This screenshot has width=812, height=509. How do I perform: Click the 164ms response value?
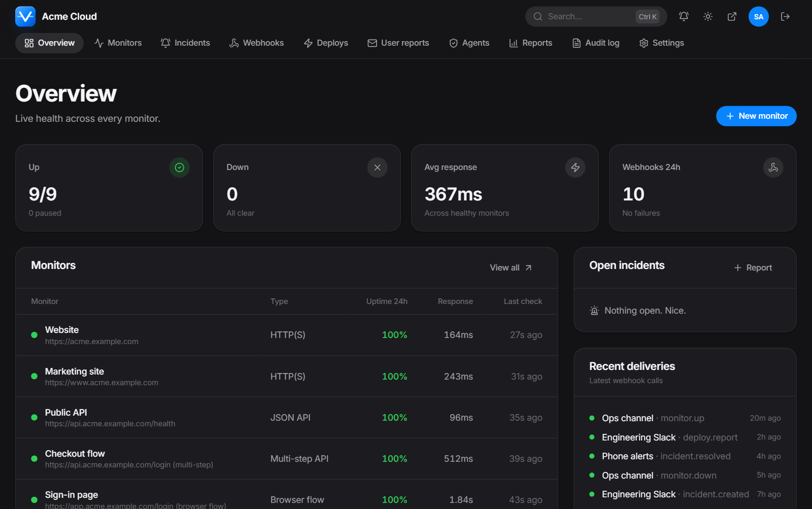coord(458,335)
